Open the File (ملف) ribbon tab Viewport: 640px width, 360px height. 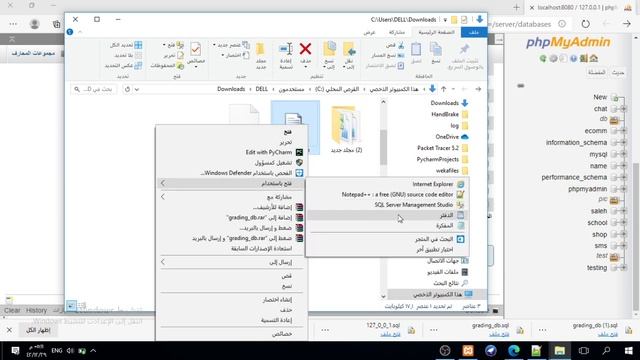474,32
